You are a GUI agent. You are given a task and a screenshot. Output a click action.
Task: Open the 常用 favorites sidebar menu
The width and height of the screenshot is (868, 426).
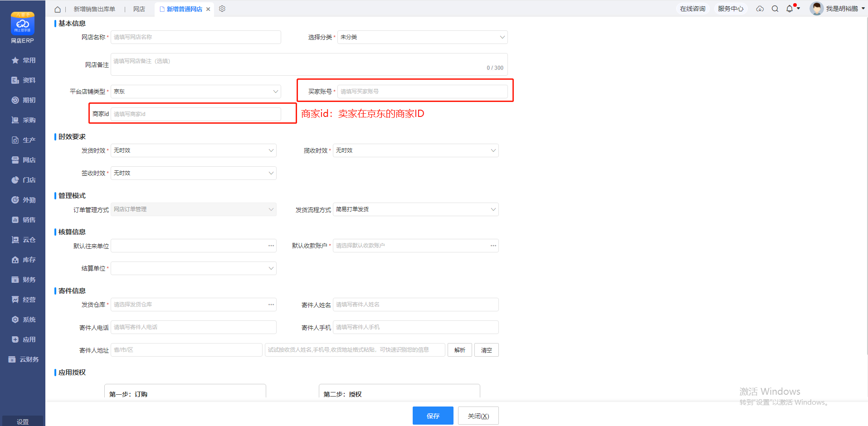click(x=23, y=60)
